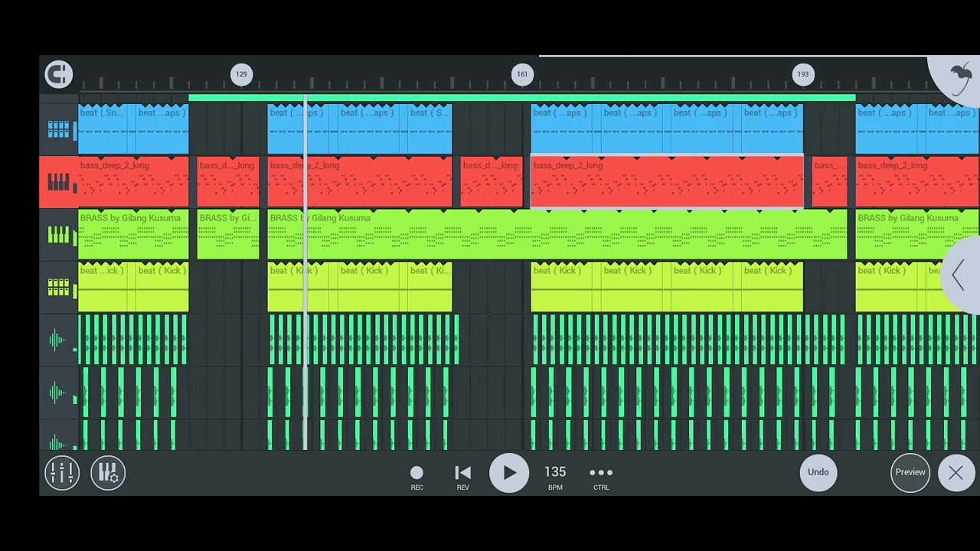Viewport: 980px width, 551px height.
Task: Open the piano keys with gear icon
Action: pos(108,473)
